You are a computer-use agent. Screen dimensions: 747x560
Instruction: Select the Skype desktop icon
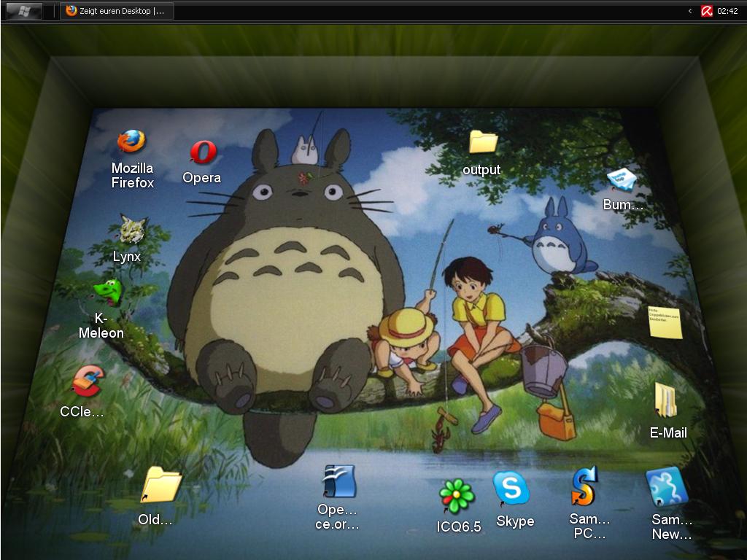[x=511, y=489]
